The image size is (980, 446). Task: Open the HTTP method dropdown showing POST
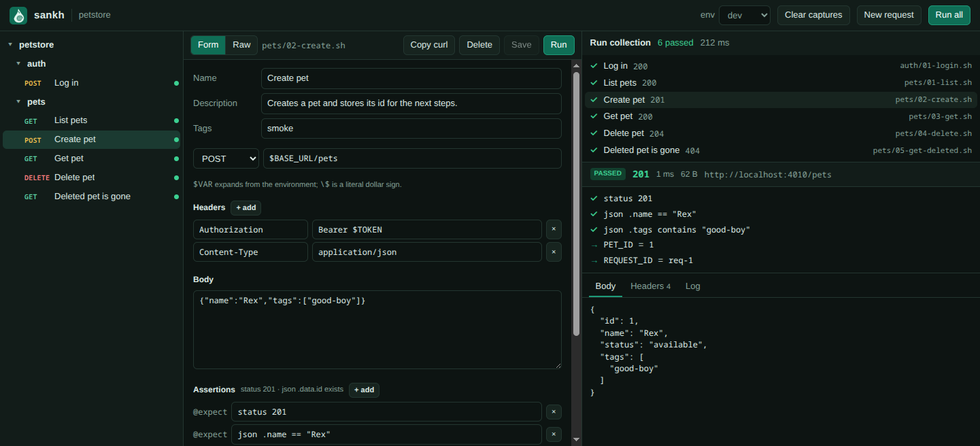click(226, 158)
